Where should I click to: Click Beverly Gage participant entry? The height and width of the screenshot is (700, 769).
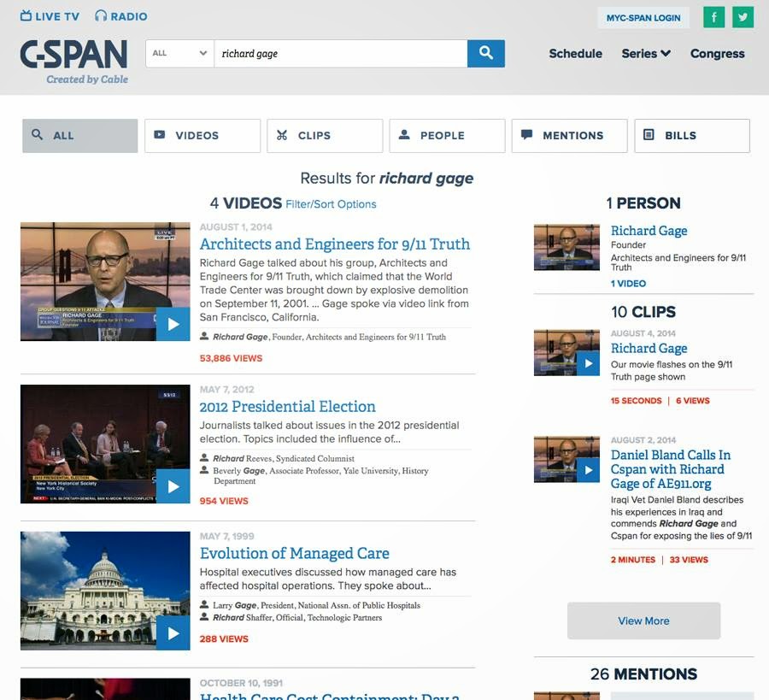pyautogui.click(x=320, y=475)
